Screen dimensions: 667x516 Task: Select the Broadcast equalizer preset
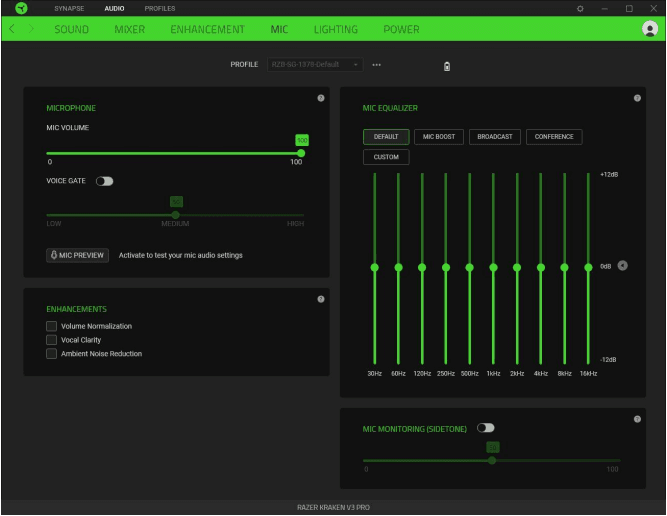point(494,137)
